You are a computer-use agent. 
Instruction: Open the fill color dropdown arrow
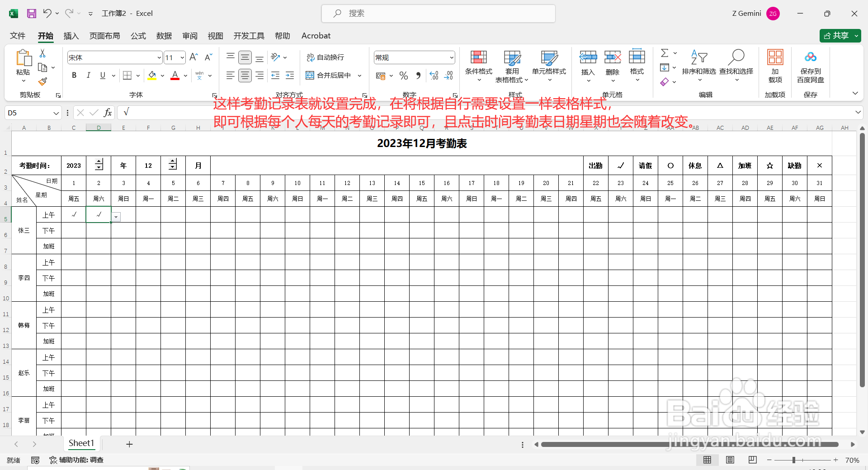(x=162, y=75)
